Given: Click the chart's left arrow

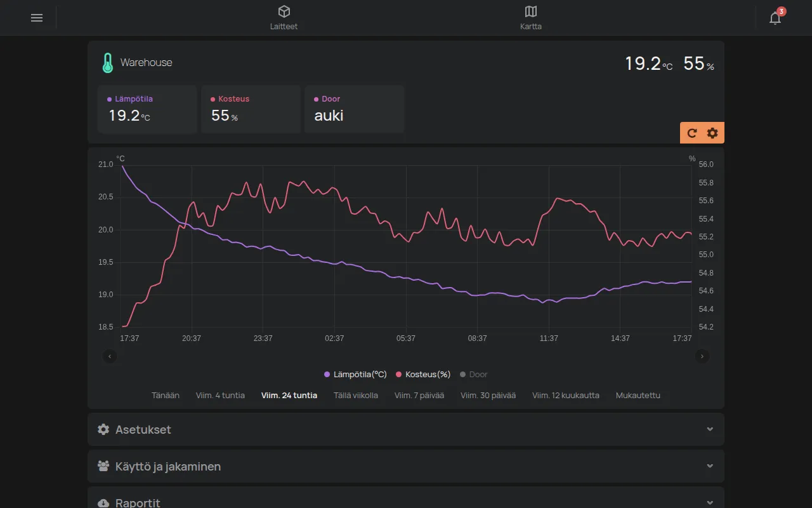Looking at the screenshot, I should [110, 356].
